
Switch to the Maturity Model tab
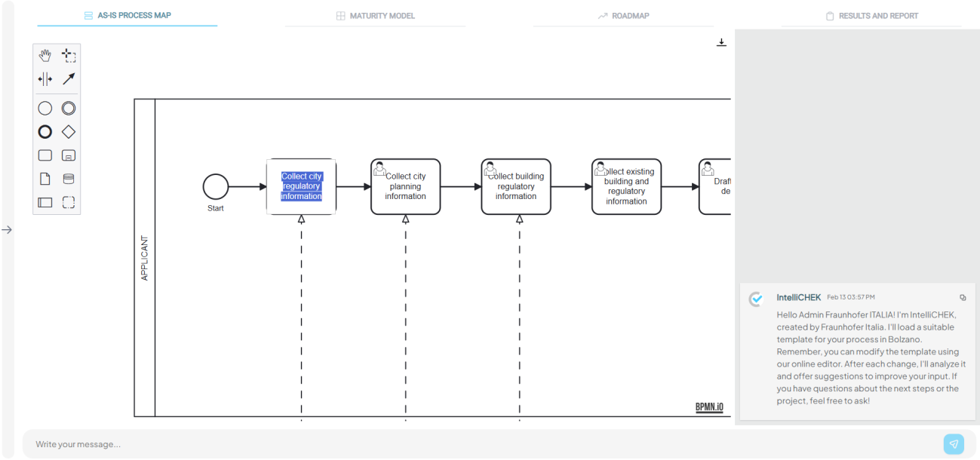[375, 15]
